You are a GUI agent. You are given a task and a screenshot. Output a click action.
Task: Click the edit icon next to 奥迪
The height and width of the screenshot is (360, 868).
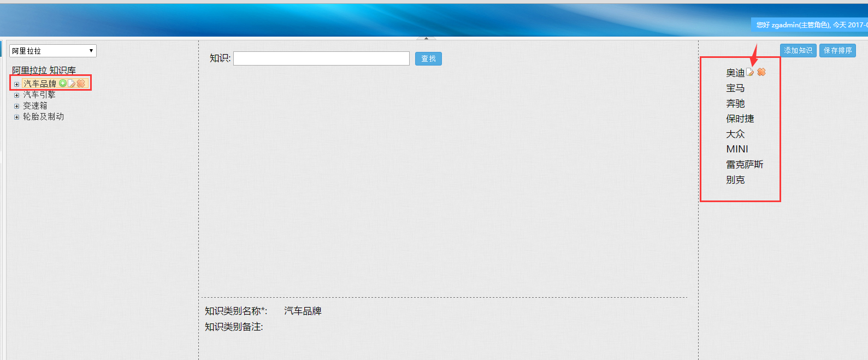coord(751,72)
